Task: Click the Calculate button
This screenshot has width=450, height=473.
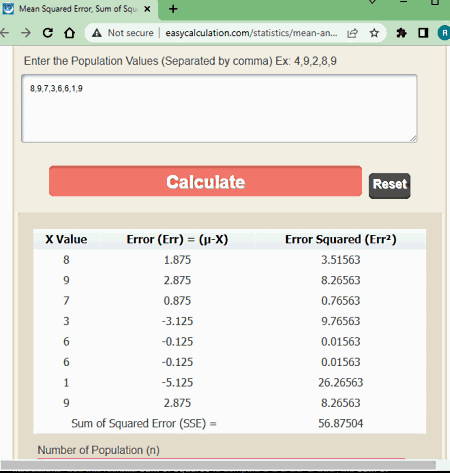Action: pos(205,181)
